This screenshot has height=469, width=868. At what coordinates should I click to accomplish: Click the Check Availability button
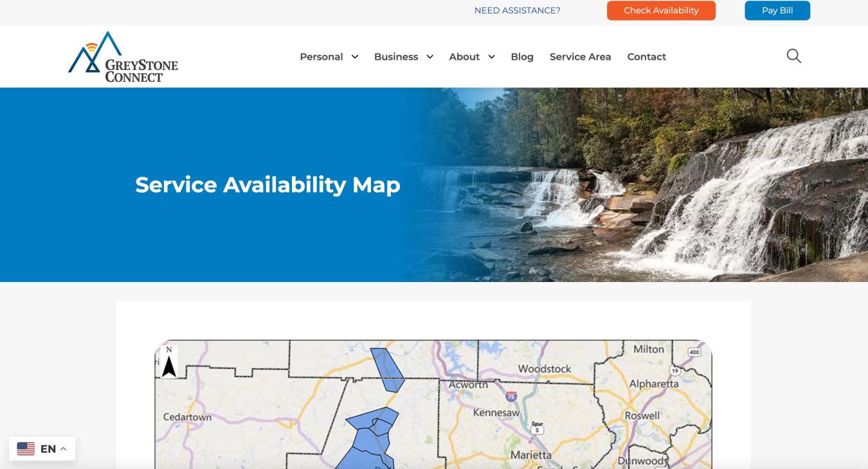[x=661, y=10]
